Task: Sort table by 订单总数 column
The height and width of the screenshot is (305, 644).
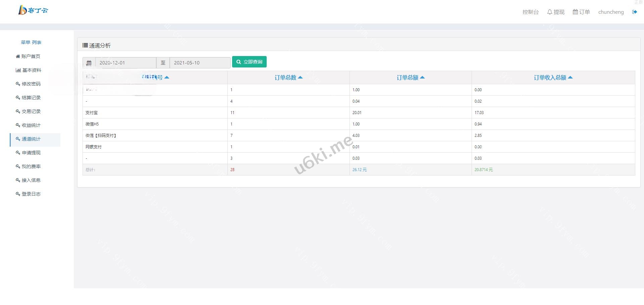Action: pyautogui.click(x=288, y=78)
